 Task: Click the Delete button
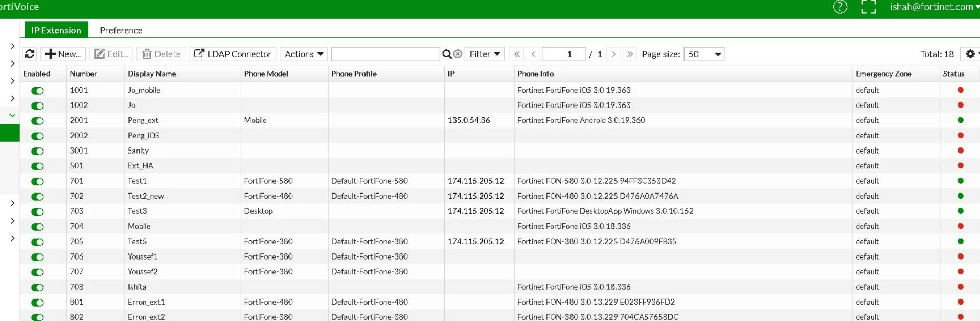click(161, 54)
